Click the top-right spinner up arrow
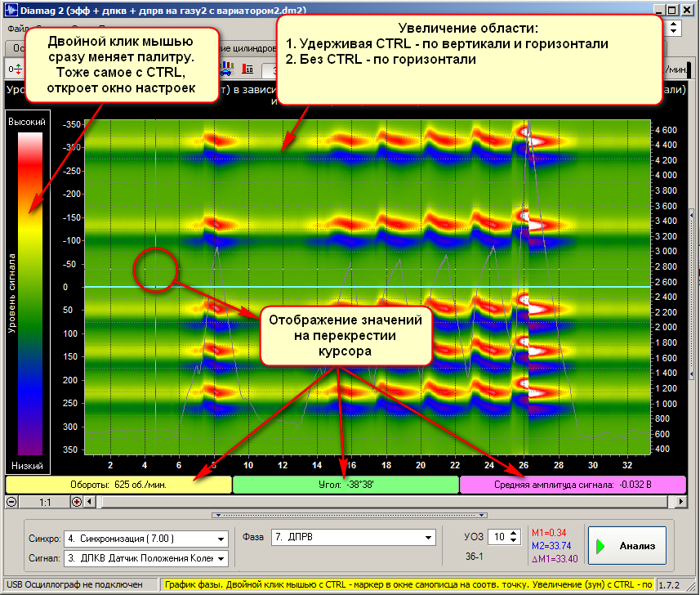Viewport: 700px width, 595px height. [673, 24]
